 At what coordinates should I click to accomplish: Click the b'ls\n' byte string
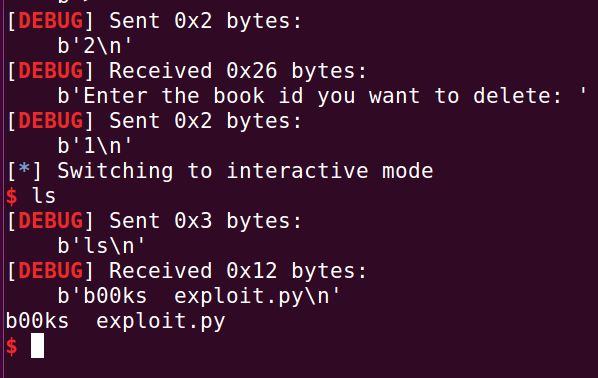click(101, 246)
